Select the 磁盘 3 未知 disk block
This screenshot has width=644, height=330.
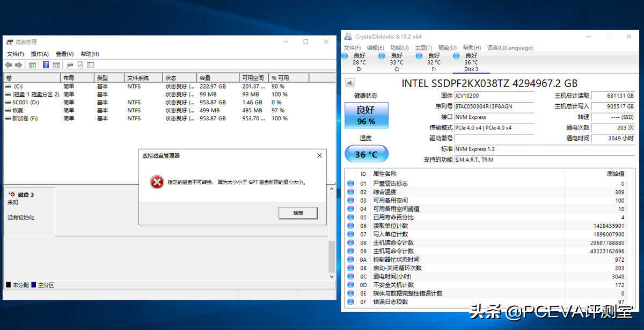click(x=29, y=211)
